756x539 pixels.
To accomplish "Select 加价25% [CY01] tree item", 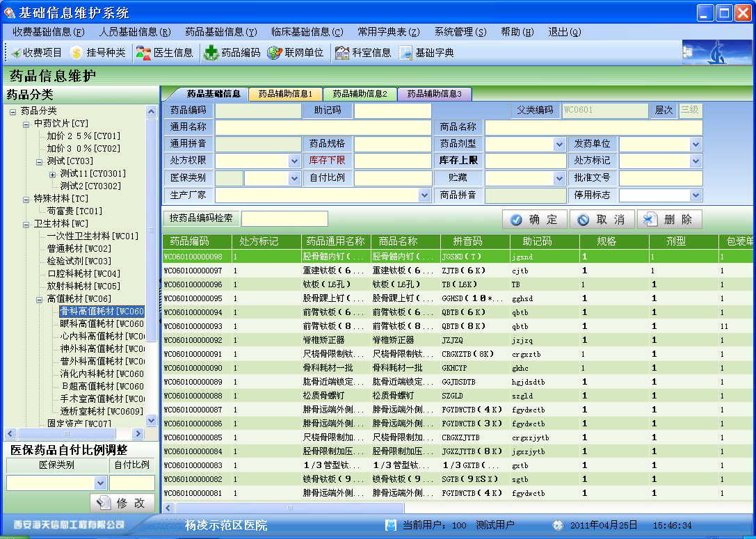I will (x=83, y=136).
